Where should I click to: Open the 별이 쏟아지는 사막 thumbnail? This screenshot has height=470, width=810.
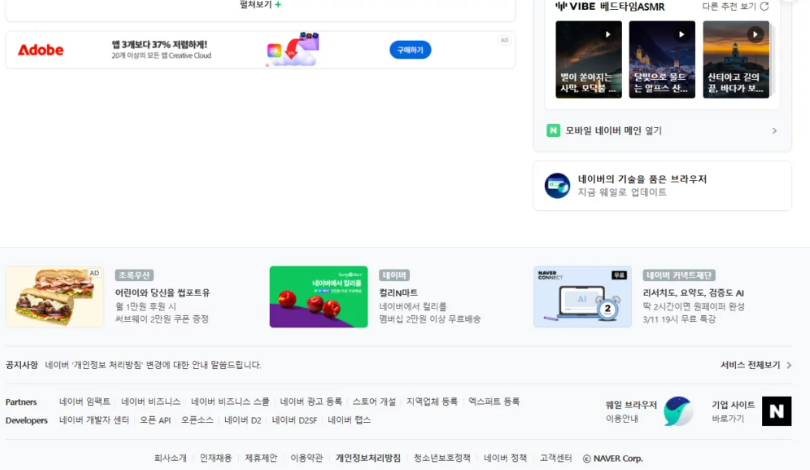click(588, 59)
